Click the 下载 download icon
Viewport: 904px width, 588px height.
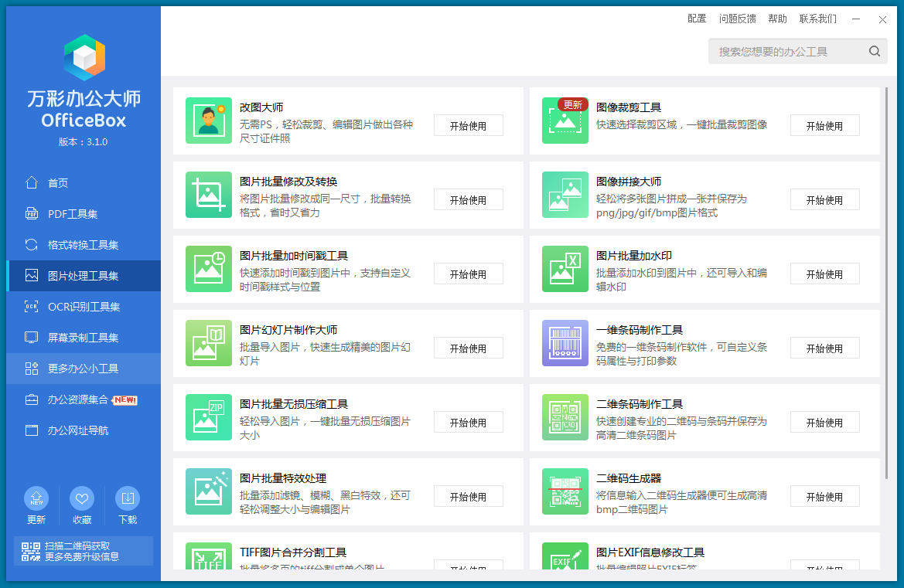[x=128, y=498]
